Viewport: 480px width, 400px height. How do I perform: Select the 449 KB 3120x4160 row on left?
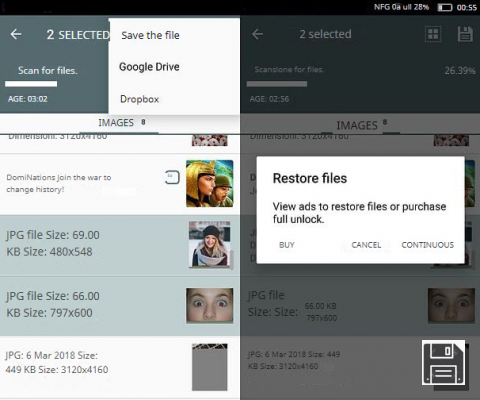[120, 367]
